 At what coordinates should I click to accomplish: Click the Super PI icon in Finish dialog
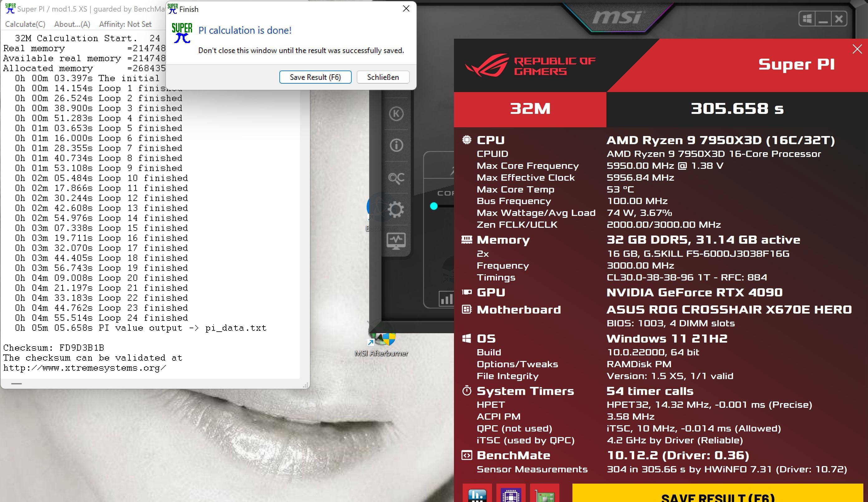coord(182,33)
